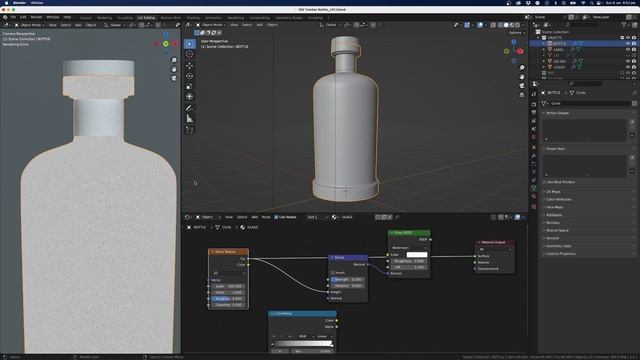Open Tool properties tab icon
This screenshot has height=360, width=640.
pyautogui.click(x=534, y=94)
